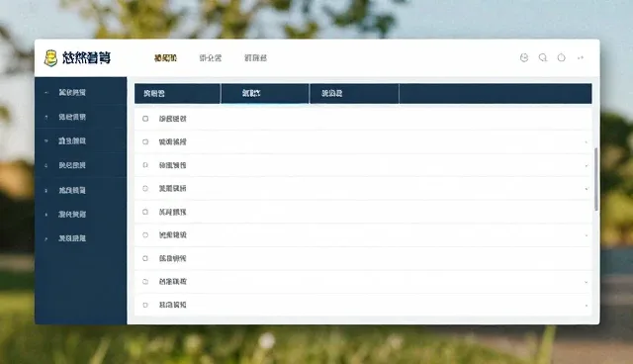
Task: Open the sixth item in the left sidebar
Action: (81, 215)
